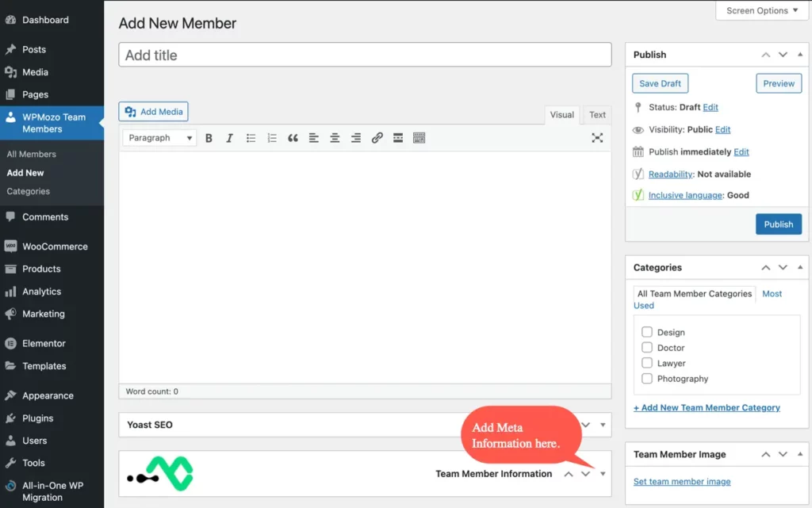812x508 pixels.
Task: Apply italic formatting in editor toolbar
Action: coord(229,138)
